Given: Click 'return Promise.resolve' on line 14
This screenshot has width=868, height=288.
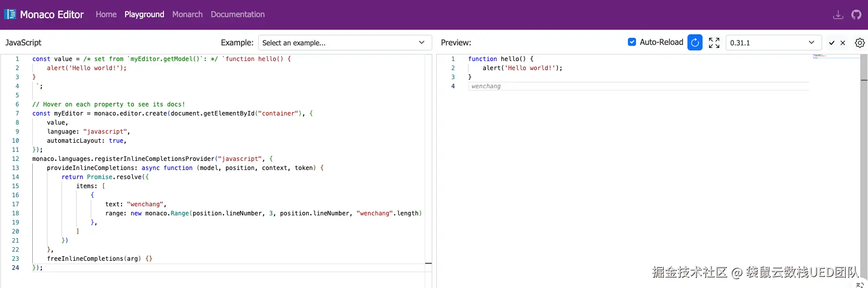Looking at the screenshot, I should point(102,177).
